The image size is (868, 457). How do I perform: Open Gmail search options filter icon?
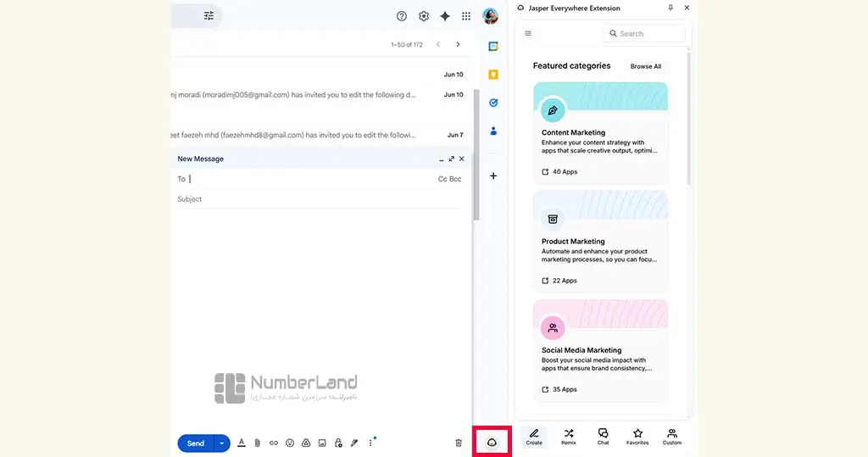coord(209,16)
